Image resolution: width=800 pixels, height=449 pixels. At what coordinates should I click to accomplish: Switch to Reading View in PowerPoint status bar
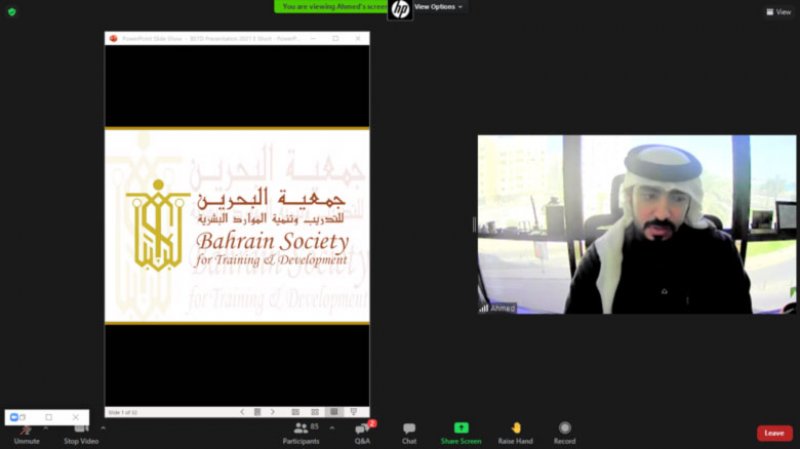click(334, 412)
